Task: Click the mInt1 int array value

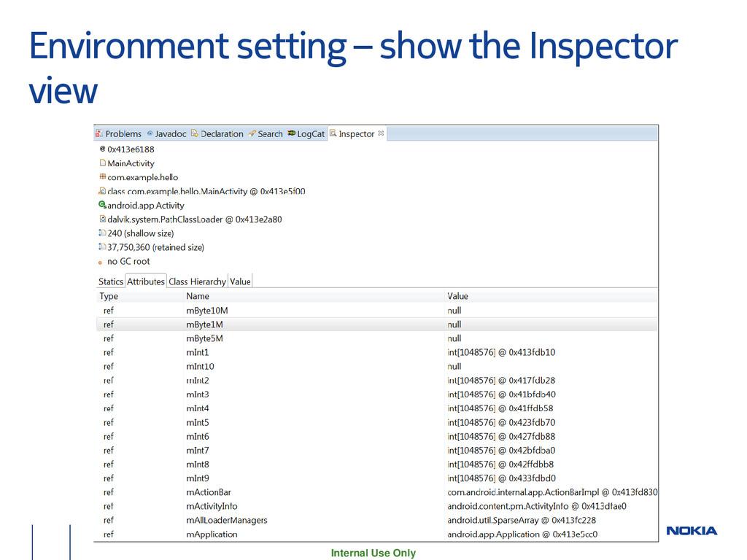Action: pyautogui.click(x=501, y=352)
